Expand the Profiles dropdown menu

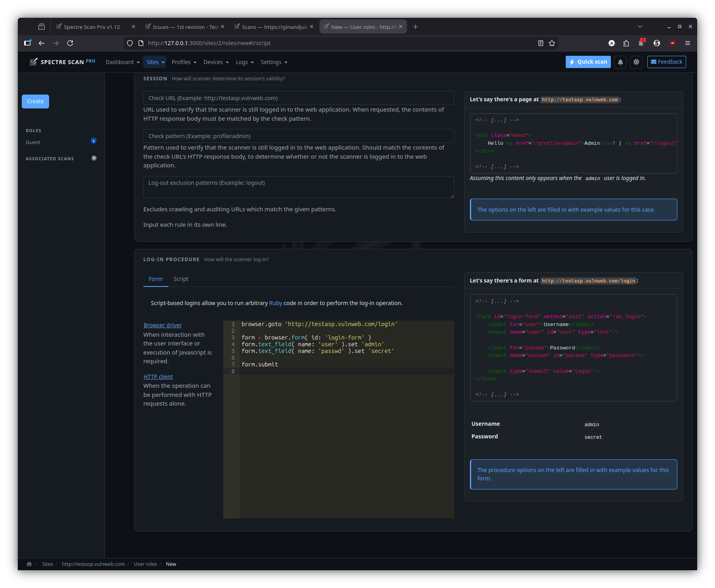[184, 62]
